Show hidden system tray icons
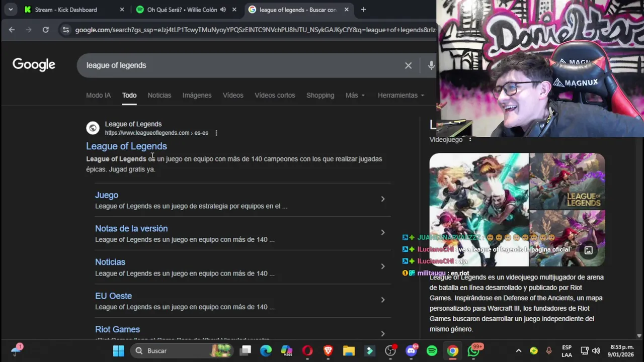This screenshot has width=644, height=362. point(519,350)
